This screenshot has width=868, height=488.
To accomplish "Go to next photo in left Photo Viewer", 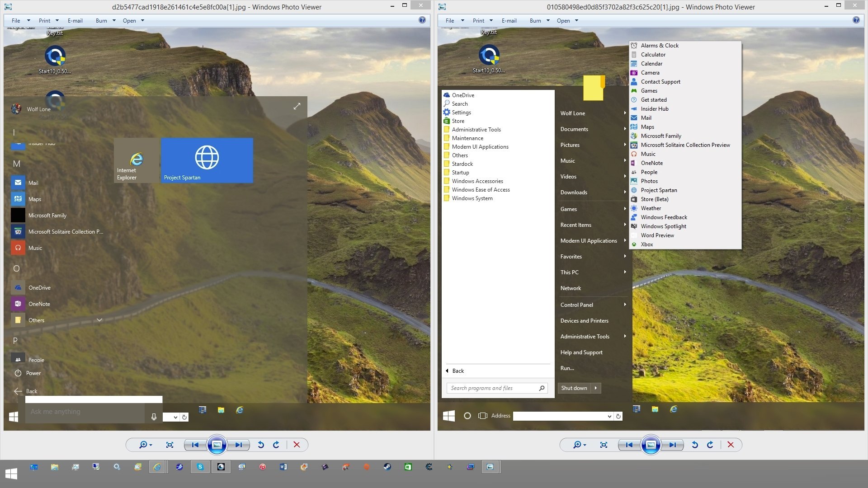I will click(x=238, y=445).
